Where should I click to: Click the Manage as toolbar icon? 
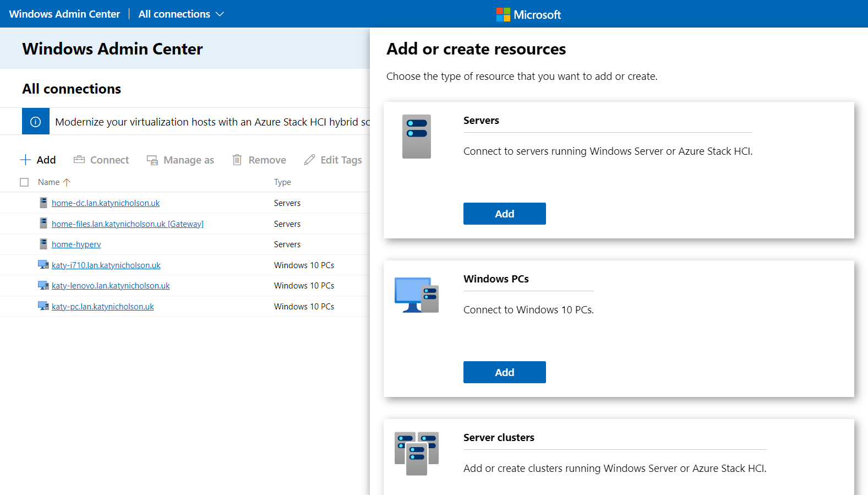click(152, 160)
